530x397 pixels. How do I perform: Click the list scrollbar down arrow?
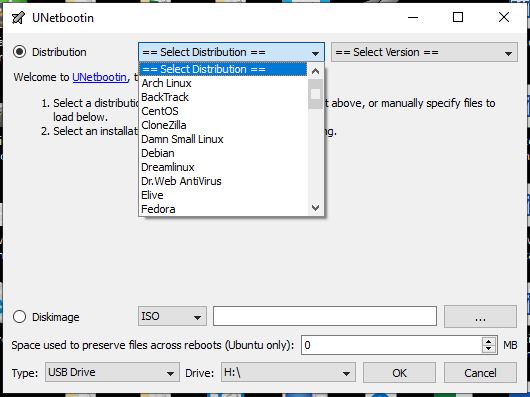[x=315, y=207]
